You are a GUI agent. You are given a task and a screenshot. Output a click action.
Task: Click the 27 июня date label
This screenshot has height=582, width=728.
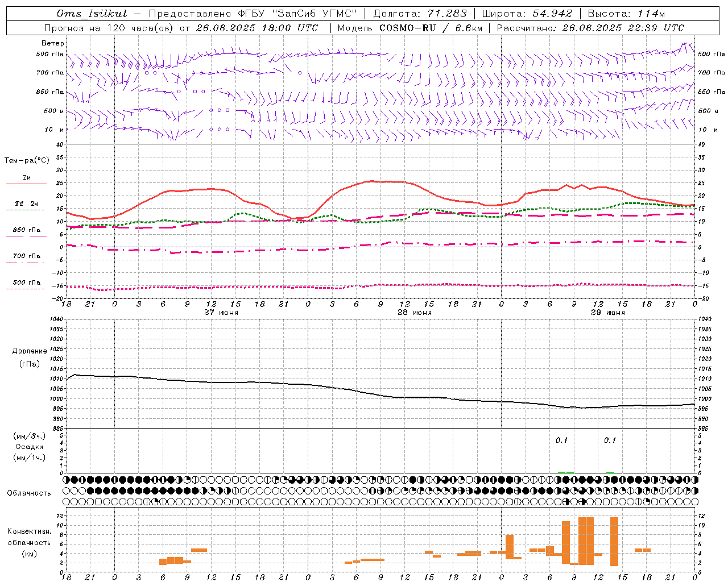221,313
